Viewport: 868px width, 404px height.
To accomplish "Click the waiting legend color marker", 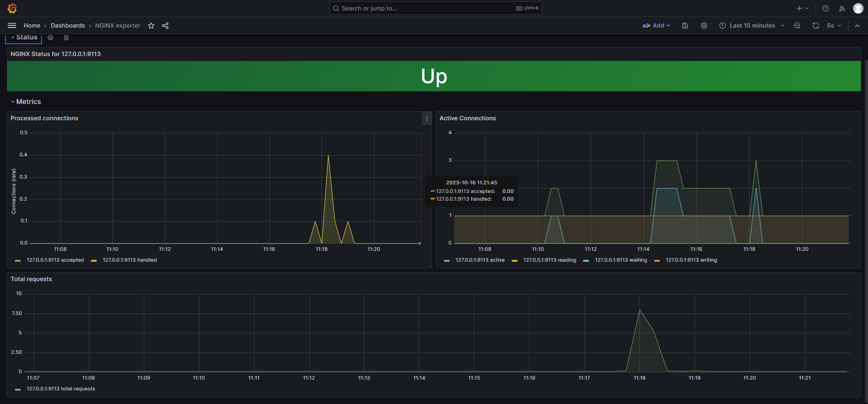I will 586,261.
